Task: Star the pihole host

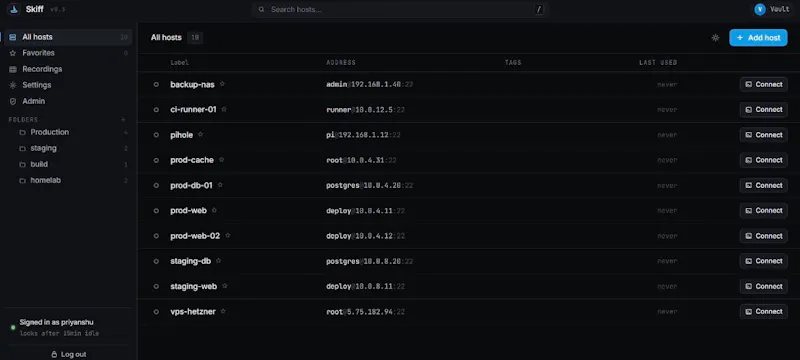Action: pyautogui.click(x=200, y=135)
